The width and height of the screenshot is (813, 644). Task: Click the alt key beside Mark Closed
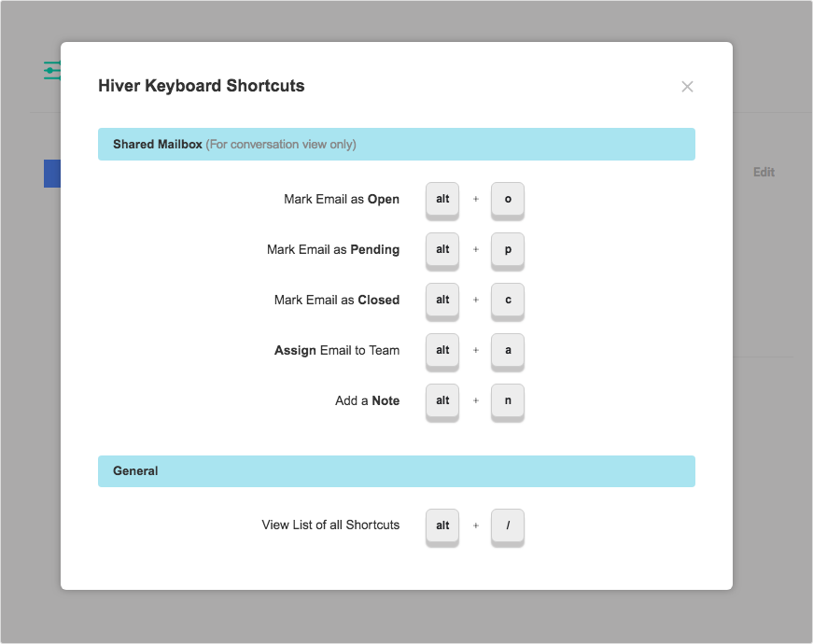click(442, 300)
